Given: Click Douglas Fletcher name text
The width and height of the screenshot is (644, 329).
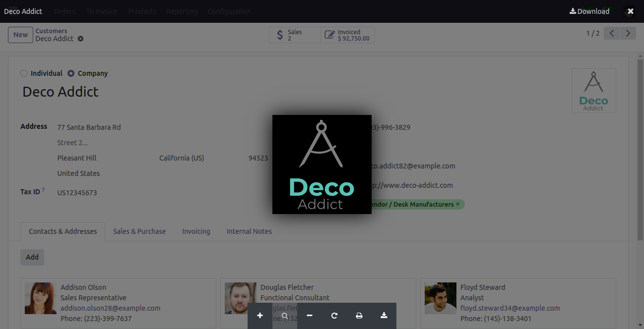Looking at the screenshot, I should click(287, 287).
